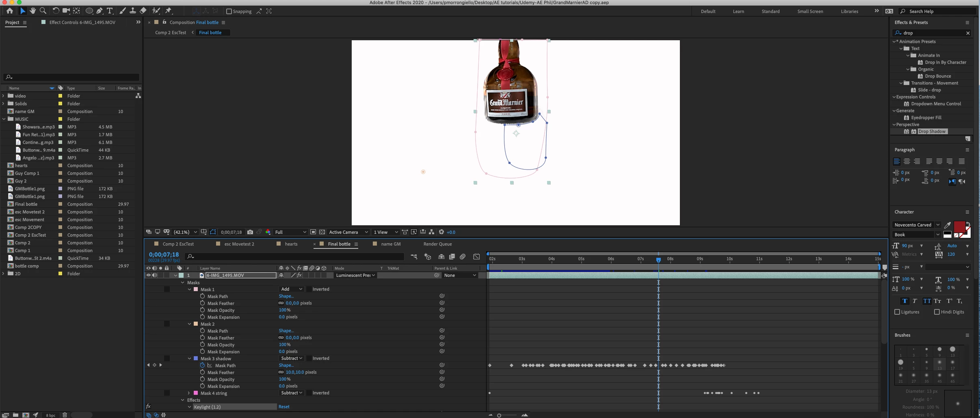
Task: Collapse the MUSIC folder in Project panel
Action: coord(4,119)
